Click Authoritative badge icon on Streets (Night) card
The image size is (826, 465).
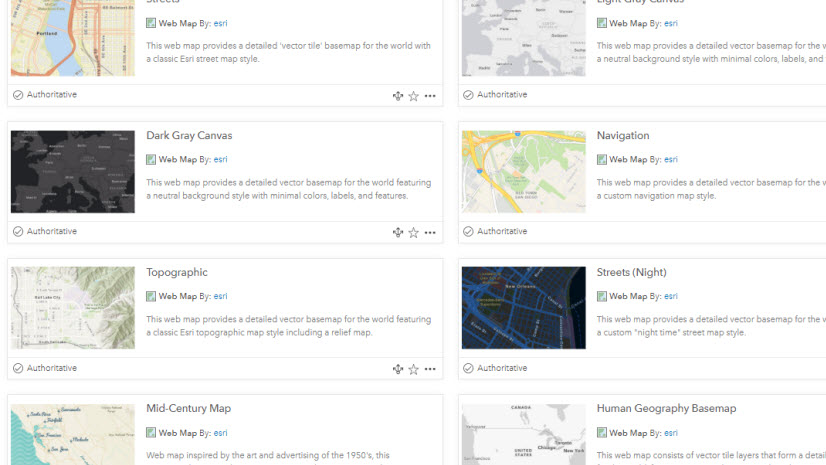[468, 368]
